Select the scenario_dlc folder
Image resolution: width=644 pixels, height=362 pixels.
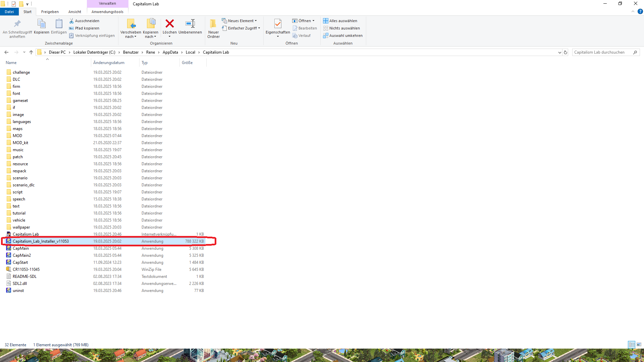(105, 185)
